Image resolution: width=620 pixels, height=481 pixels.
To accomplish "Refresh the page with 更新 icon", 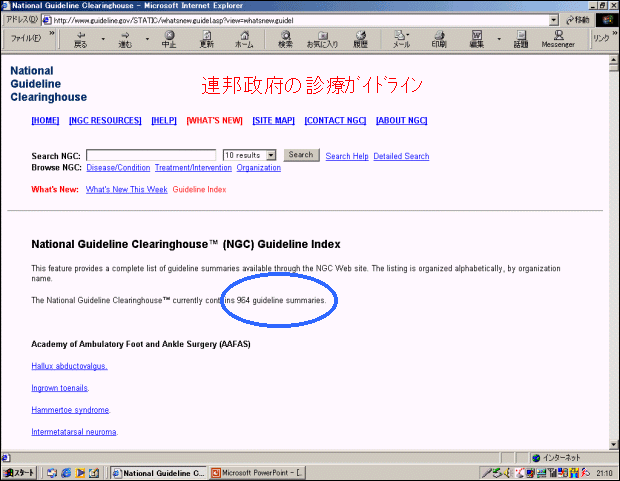I will (x=206, y=39).
